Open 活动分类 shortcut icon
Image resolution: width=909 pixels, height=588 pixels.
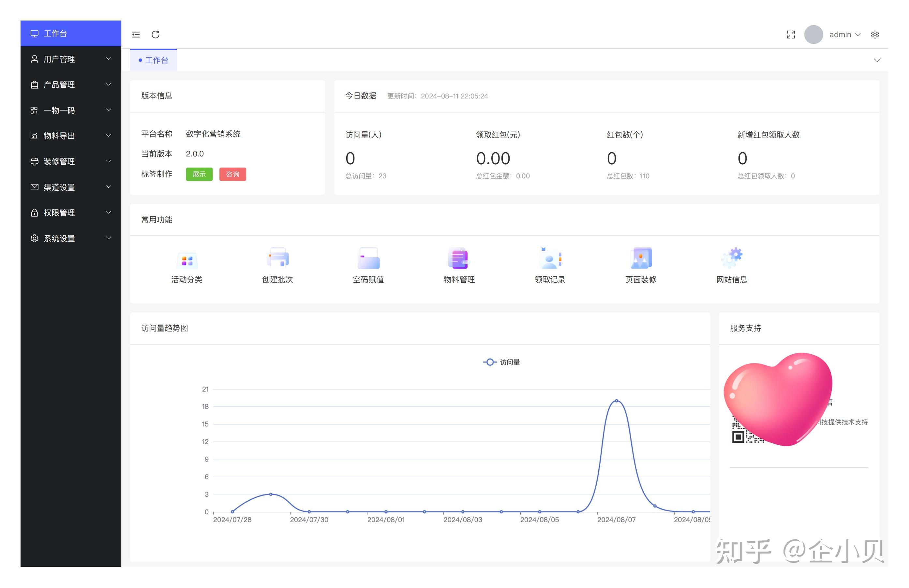[x=187, y=260]
